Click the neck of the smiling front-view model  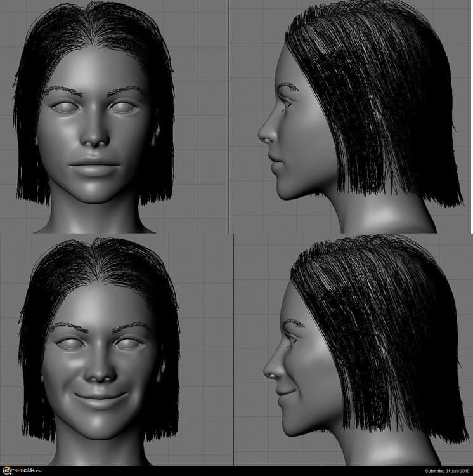101,451
